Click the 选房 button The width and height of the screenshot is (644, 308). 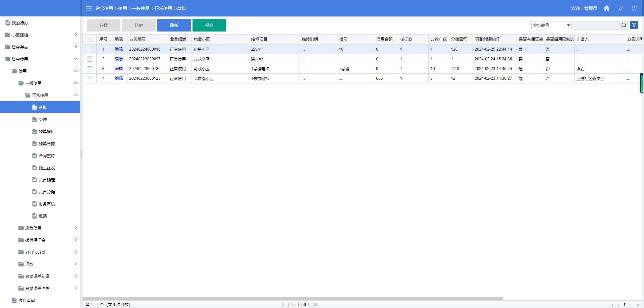click(139, 25)
